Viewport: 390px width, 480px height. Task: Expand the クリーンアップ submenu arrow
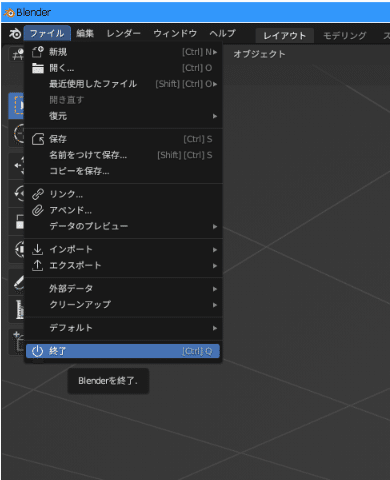click(x=215, y=305)
